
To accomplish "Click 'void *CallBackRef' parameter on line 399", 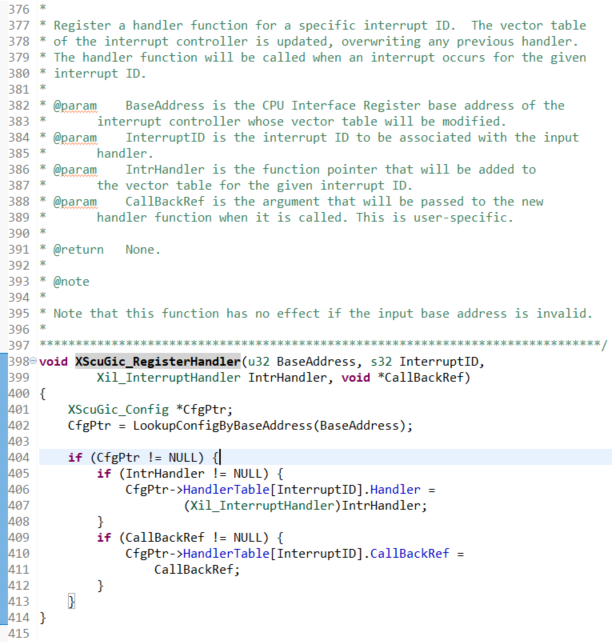I will coord(403,378).
